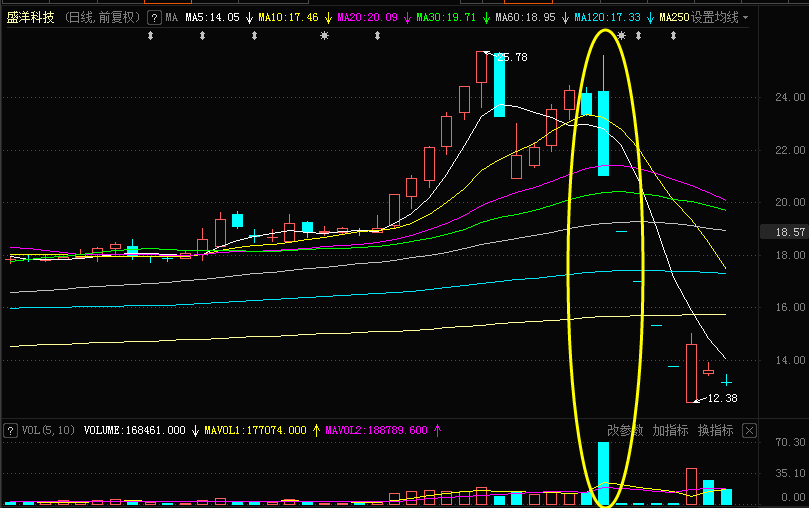Click the yellow down arrow after MA10

pos(328,18)
